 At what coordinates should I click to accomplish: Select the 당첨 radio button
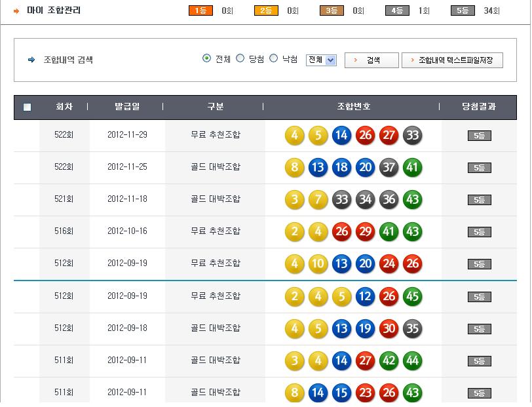tap(240, 58)
